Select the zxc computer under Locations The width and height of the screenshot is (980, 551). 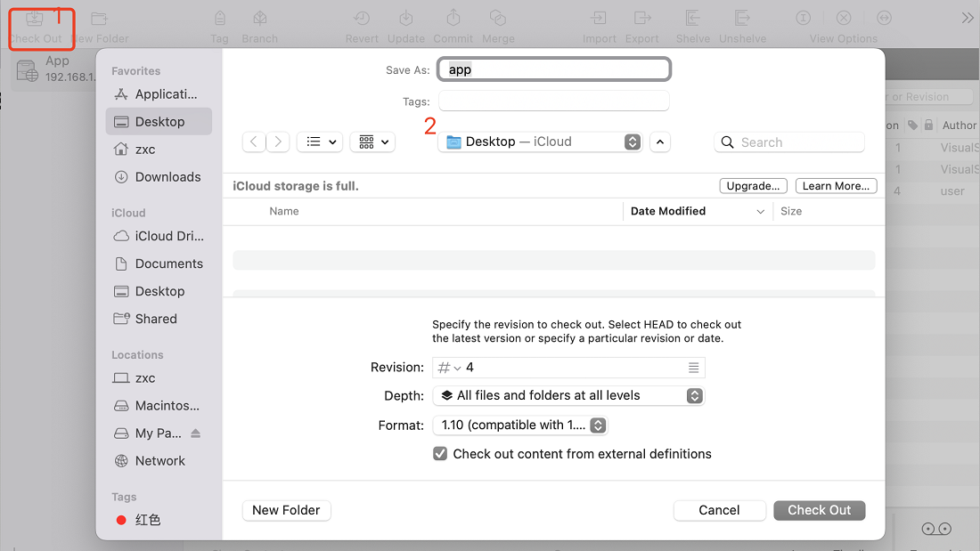point(159,378)
